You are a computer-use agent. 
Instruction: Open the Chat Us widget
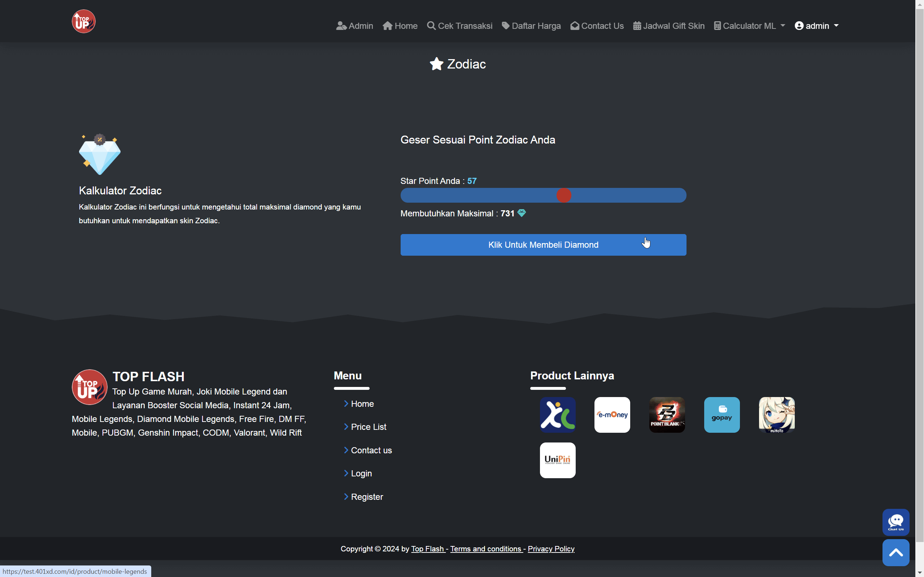[896, 522]
